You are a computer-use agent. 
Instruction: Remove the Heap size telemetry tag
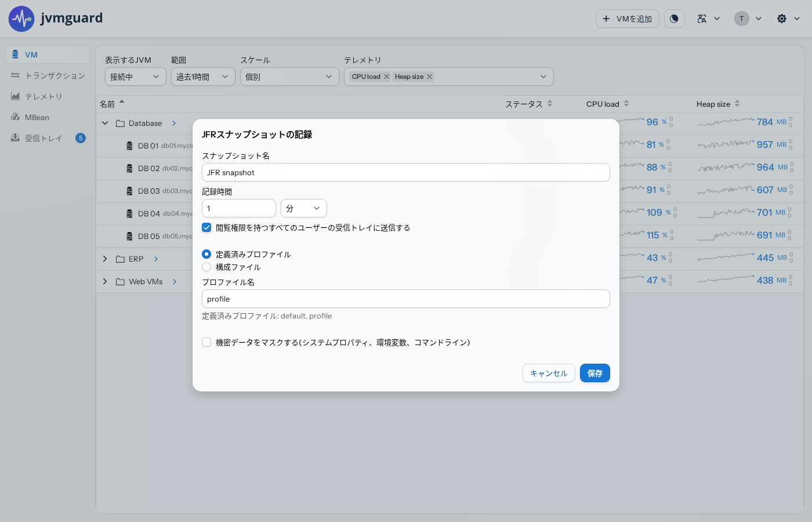pyautogui.click(x=430, y=77)
